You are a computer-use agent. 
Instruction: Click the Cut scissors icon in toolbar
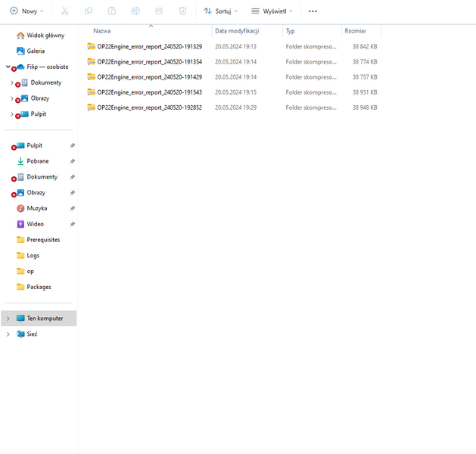click(x=64, y=11)
